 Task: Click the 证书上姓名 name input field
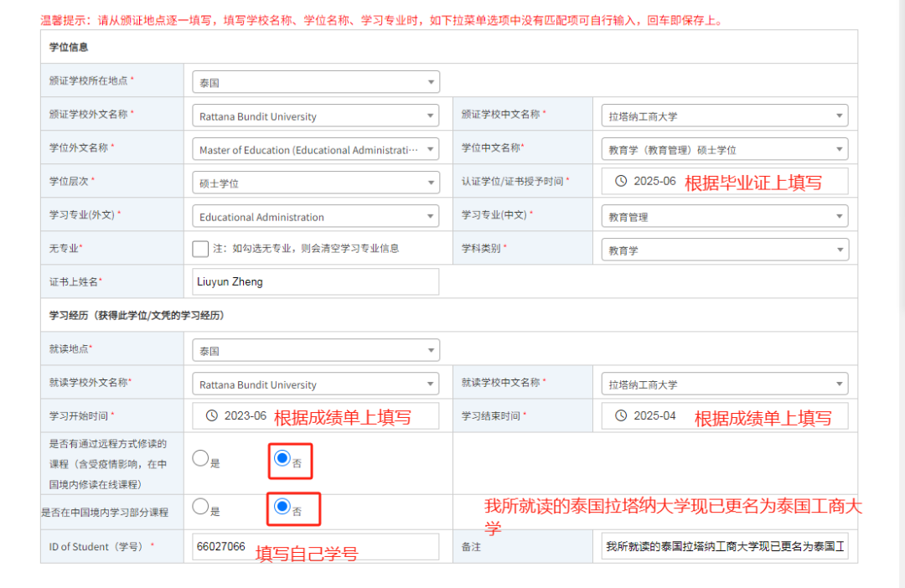click(315, 282)
